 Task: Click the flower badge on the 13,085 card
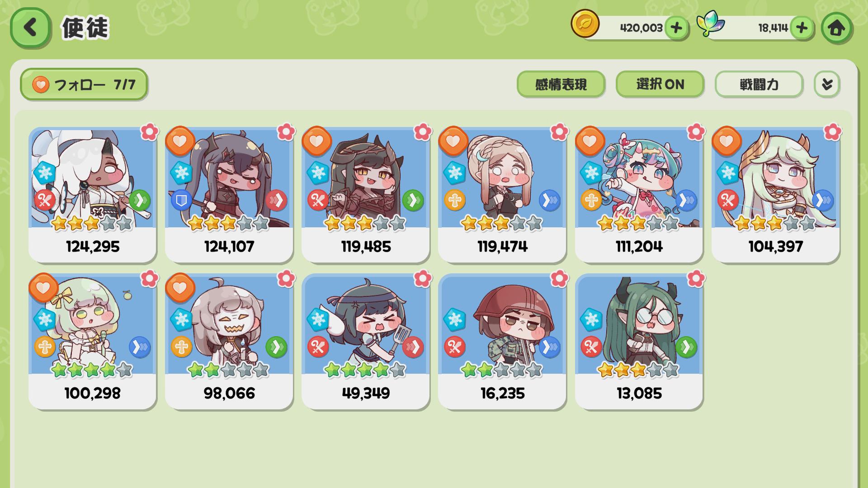696,279
